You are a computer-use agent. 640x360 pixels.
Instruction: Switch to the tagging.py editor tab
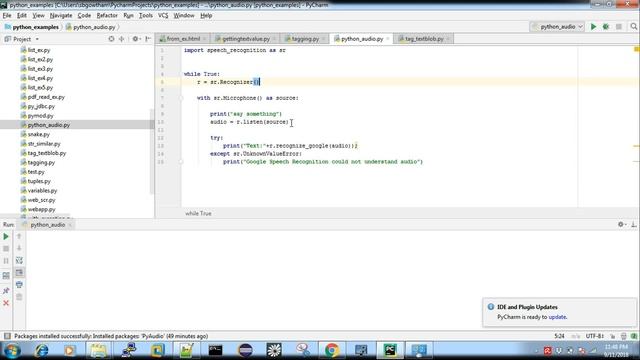click(305, 39)
